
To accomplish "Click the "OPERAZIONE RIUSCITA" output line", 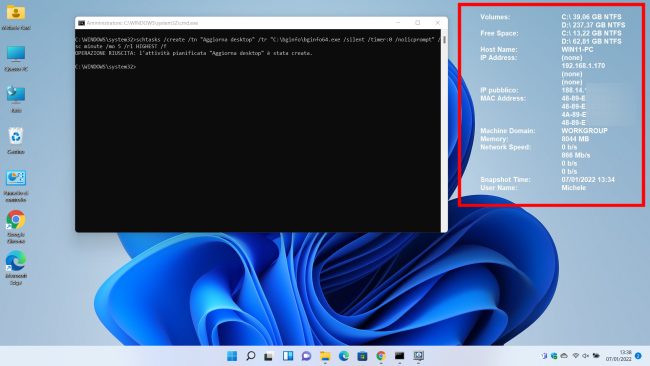I will (194, 53).
